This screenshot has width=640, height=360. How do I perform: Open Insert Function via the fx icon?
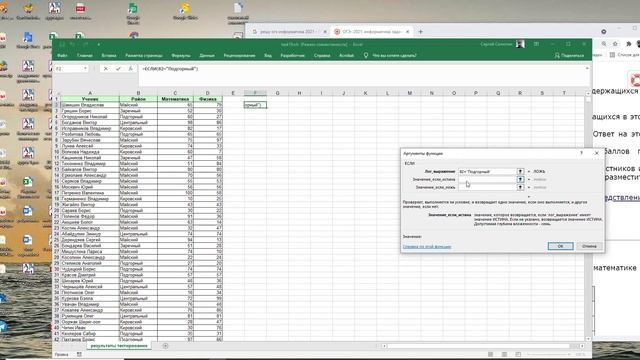tap(131, 69)
